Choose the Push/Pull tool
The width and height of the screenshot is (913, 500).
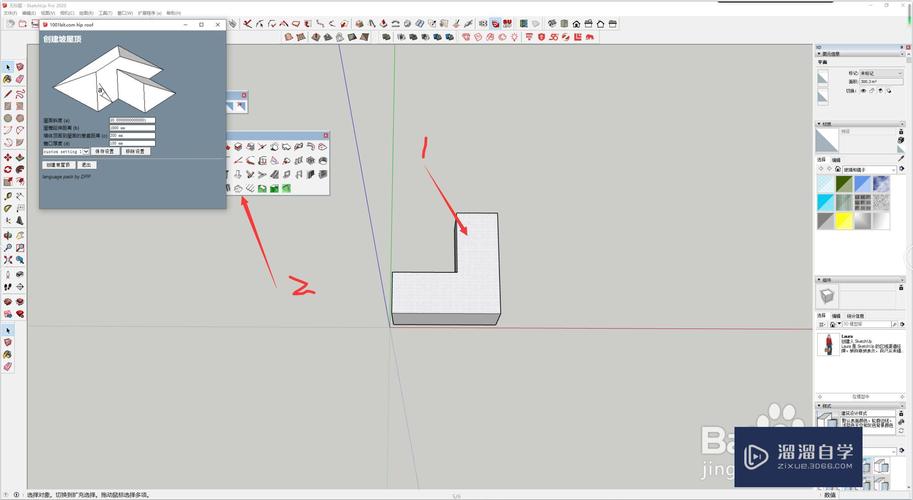point(20,157)
